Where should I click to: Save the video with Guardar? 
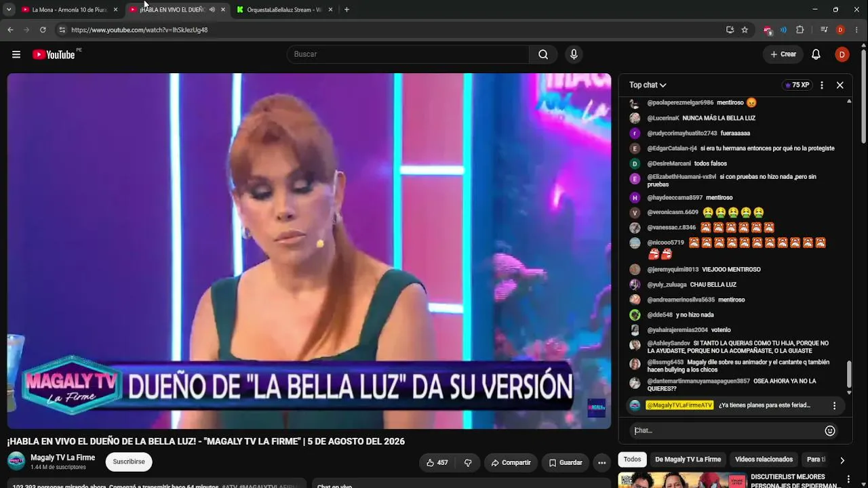pyautogui.click(x=565, y=463)
